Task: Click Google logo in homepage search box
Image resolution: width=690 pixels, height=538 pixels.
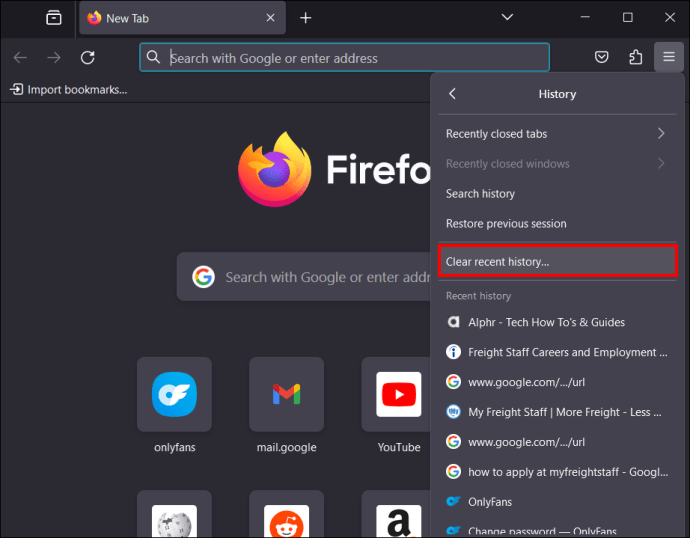Action: [203, 277]
